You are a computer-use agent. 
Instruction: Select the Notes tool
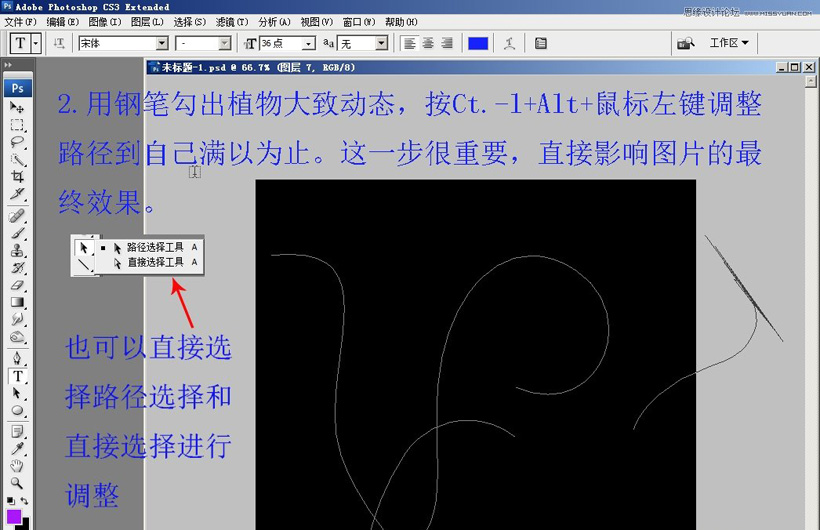pos(17,432)
